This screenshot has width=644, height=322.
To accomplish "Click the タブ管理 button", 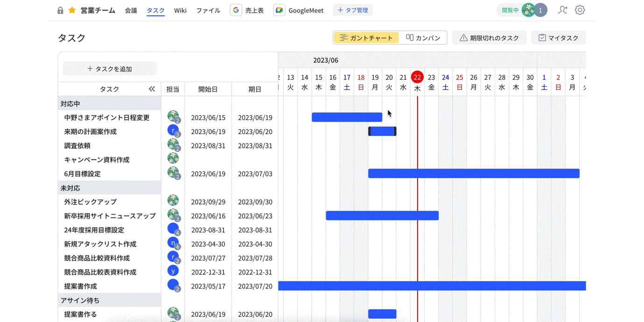I will [x=353, y=10].
